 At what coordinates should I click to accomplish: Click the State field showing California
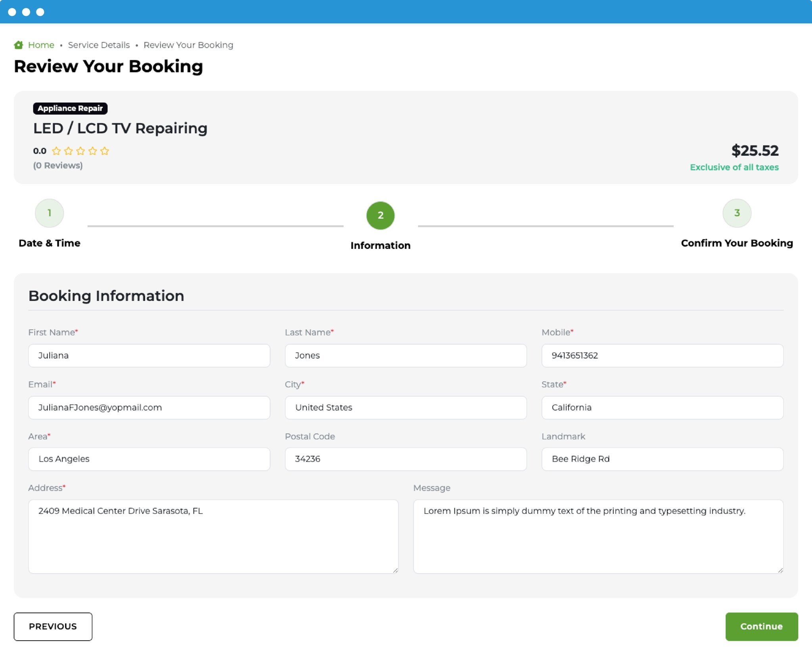(662, 407)
